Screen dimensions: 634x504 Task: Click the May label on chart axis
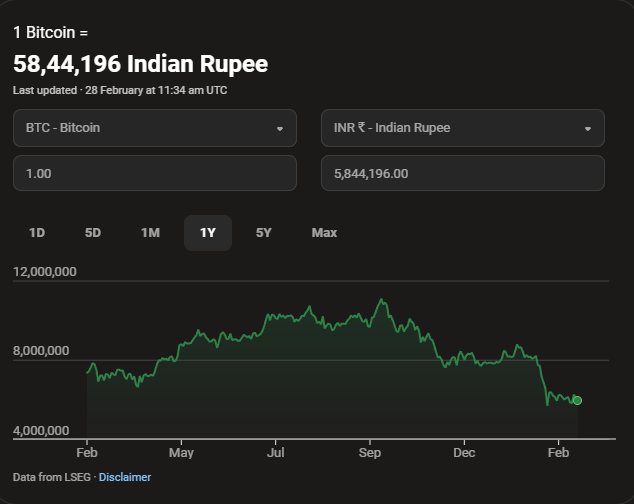181,453
